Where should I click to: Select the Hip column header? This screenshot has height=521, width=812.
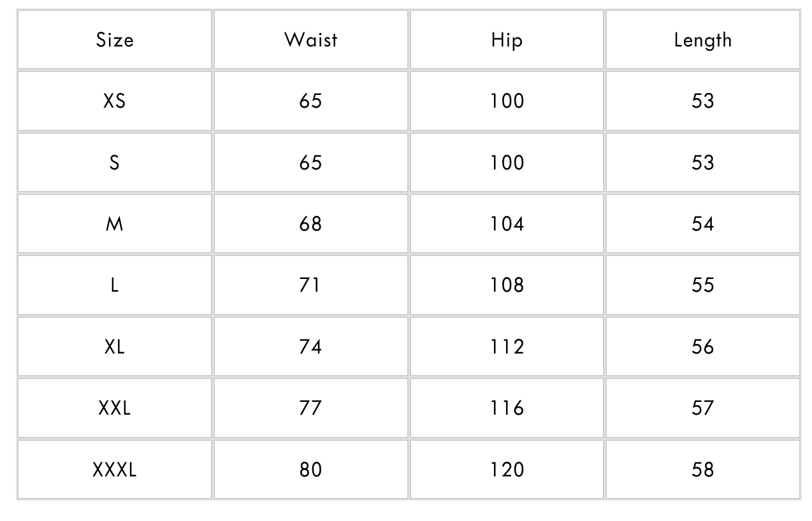pos(507,39)
